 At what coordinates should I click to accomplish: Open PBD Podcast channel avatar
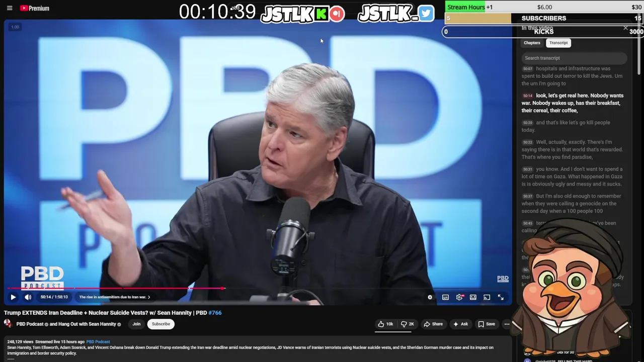pyautogui.click(x=8, y=324)
